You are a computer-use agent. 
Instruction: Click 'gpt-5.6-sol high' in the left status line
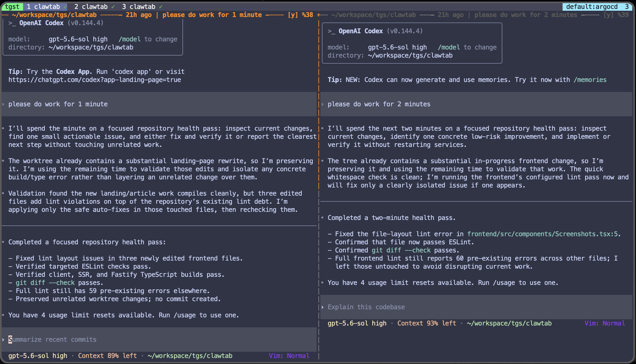(x=38, y=356)
